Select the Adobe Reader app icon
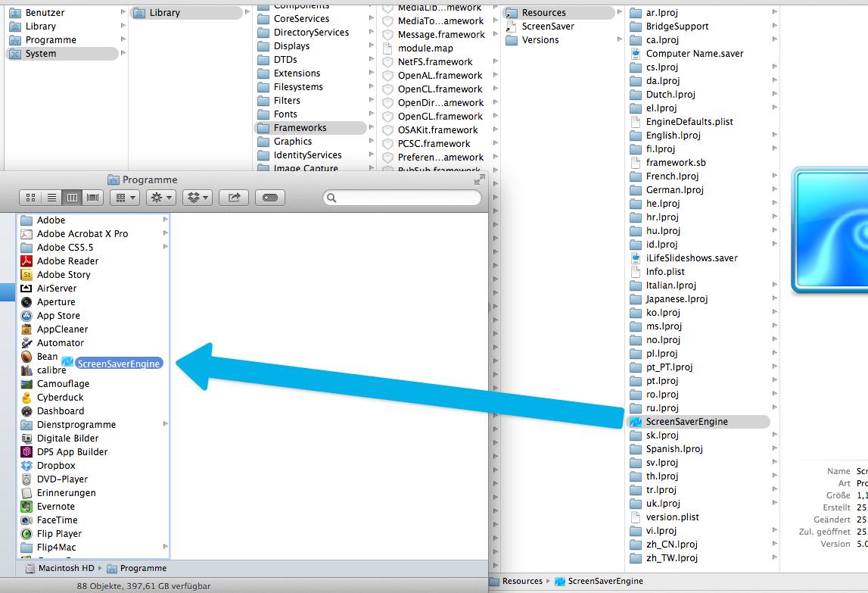 tap(26, 261)
